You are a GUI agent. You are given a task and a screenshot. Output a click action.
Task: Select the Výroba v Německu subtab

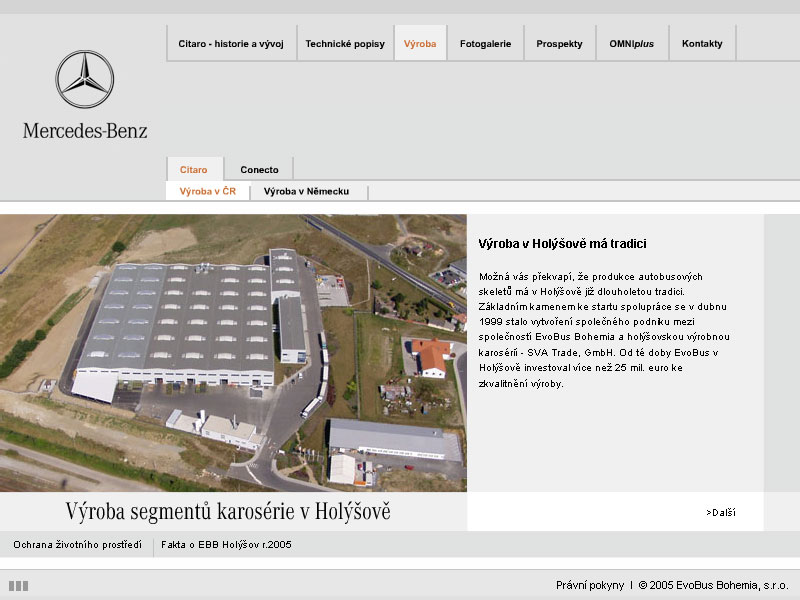307,191
